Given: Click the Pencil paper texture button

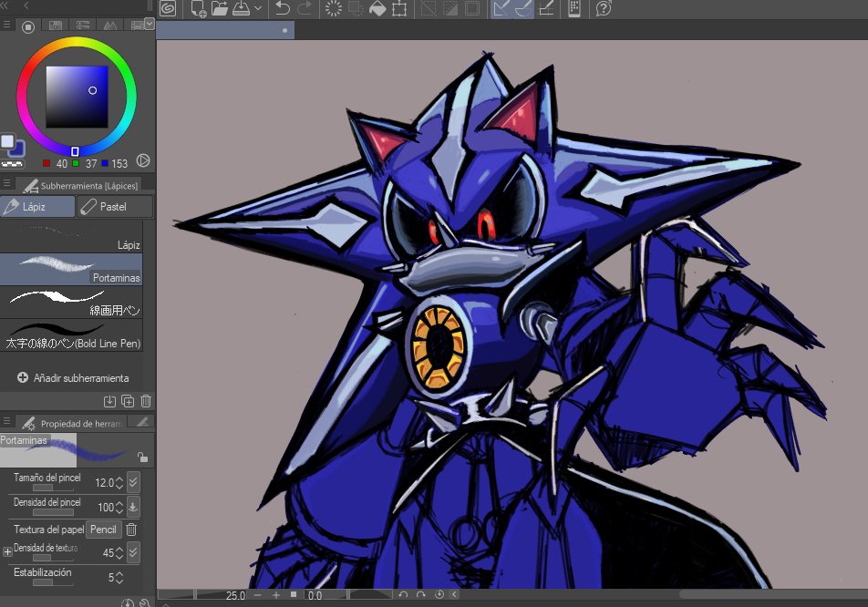Looking at the screenshot, I should pos(104,530).
